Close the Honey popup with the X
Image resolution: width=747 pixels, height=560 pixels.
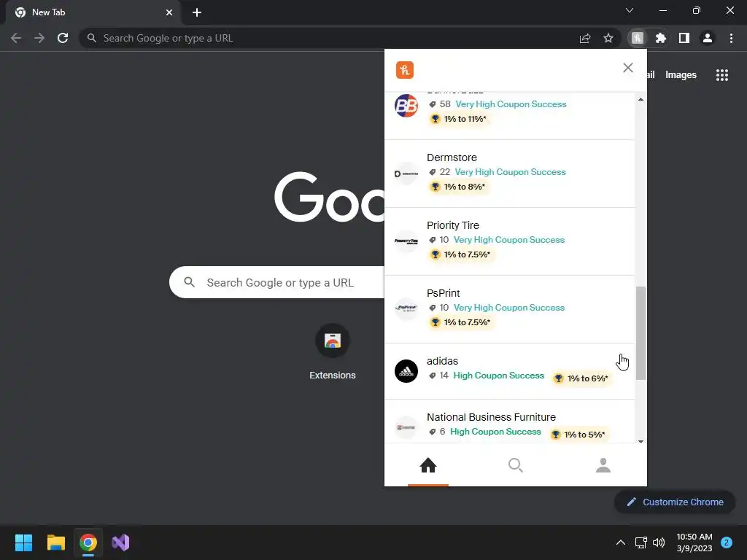pyautogui.click(x=628, y=68)
